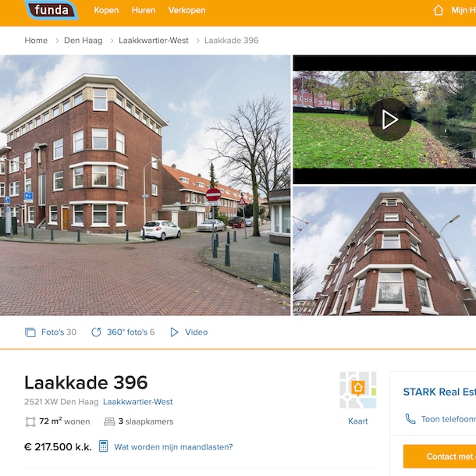476x476 pixels.
Task: Click the € 217.500 k.k. price
Action: pyautogui.click(x=58, y=447)
